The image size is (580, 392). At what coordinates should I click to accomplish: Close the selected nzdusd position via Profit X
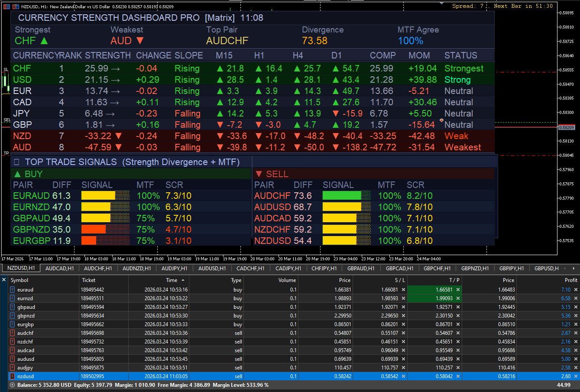(576, 376)
